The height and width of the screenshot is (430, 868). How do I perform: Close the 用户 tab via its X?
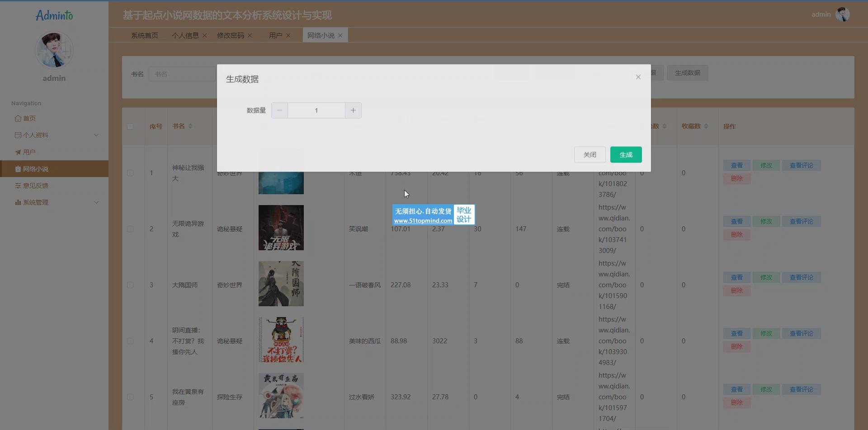[x=288, y=35]
